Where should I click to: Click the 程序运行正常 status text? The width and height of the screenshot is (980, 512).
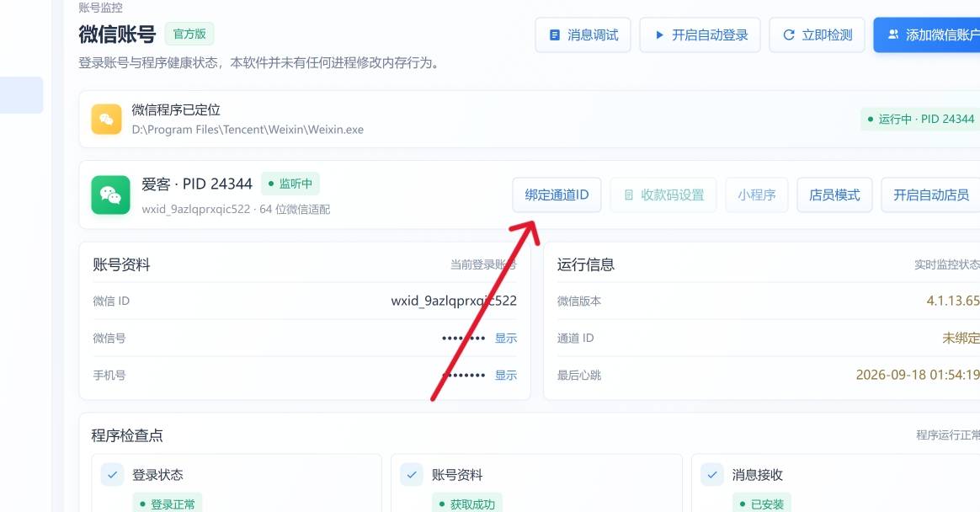click(x=948, y=435)
